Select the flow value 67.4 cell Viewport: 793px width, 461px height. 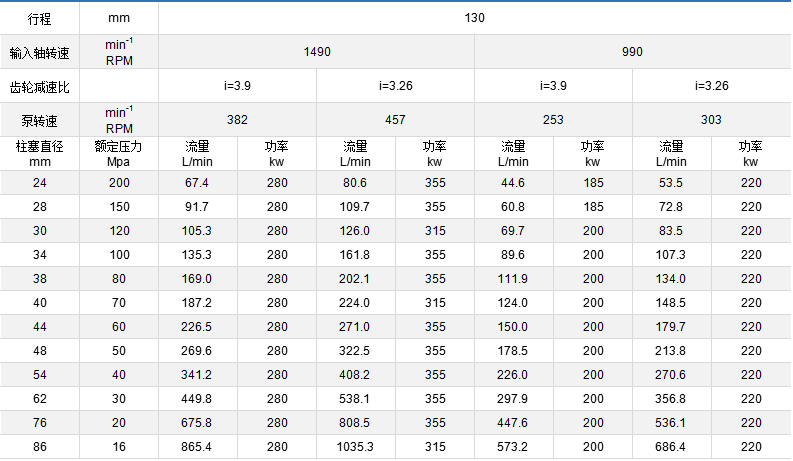pyautogui.click(x=197, y=183)
